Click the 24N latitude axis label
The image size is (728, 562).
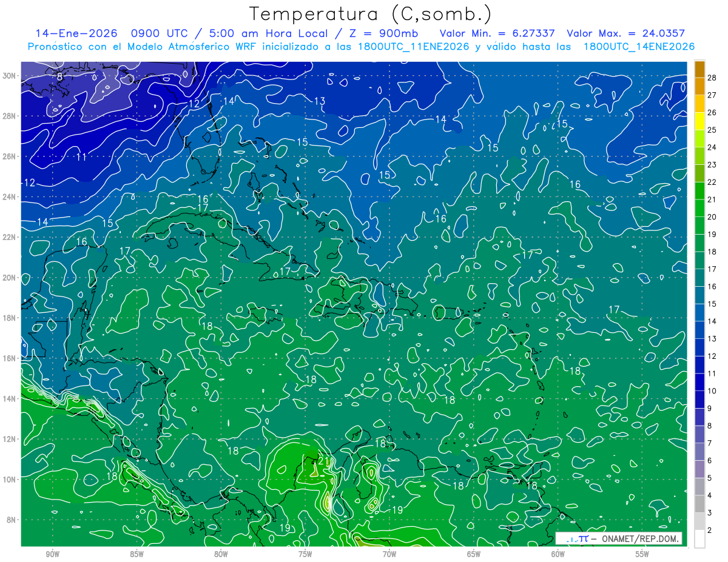(x=8, y=197)
